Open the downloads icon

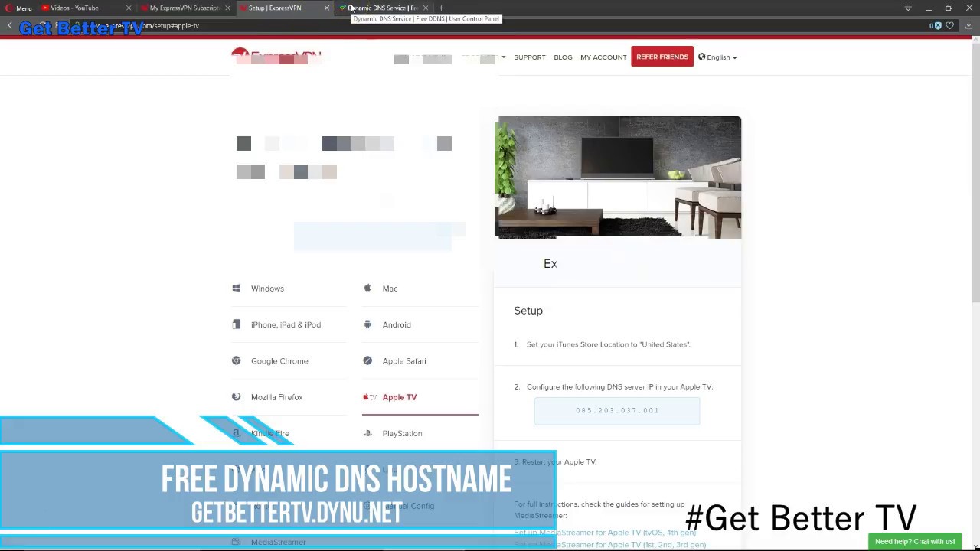(x=970, y=25)
